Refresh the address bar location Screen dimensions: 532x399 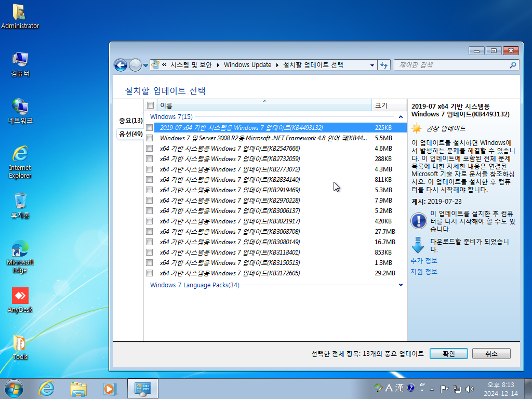(384, 65)
